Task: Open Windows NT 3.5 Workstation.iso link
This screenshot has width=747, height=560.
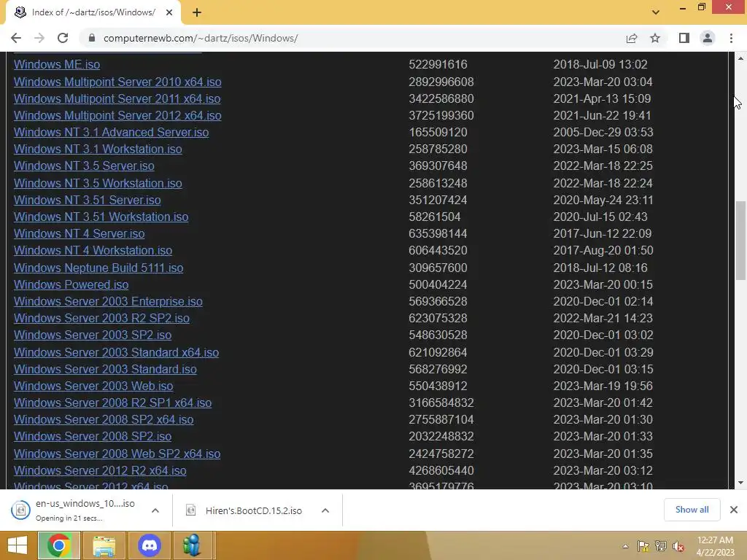Action: click(x=98, y=183)
